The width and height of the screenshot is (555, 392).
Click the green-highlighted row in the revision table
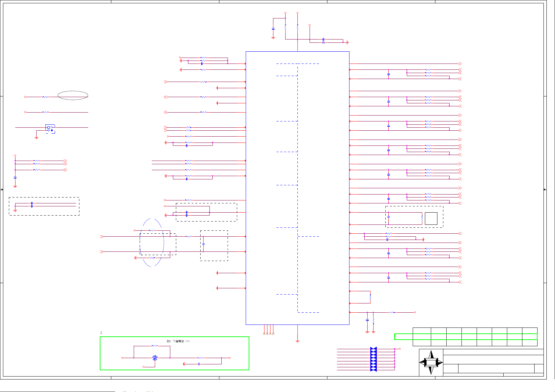coord(466,337)
